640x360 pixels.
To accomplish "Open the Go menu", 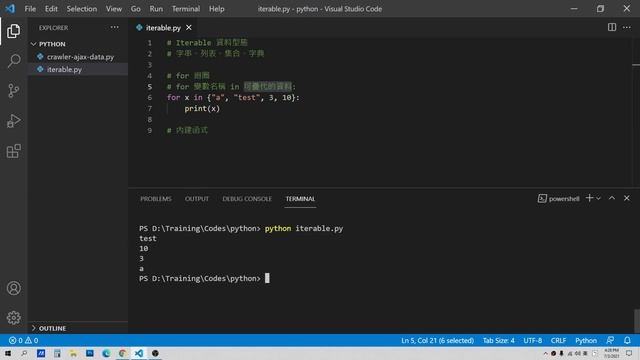I will 136,9.
